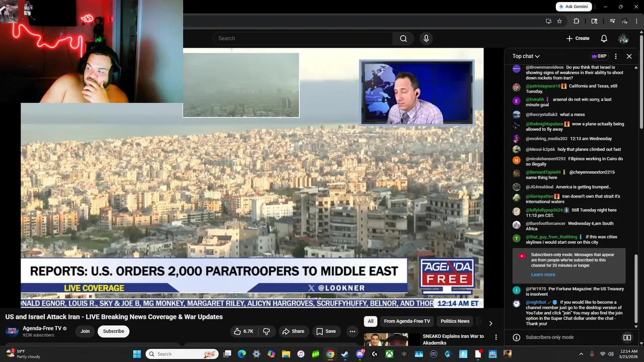The image size is (644, 362).
Task: Select the All filter chip
Action: (370, 321)
